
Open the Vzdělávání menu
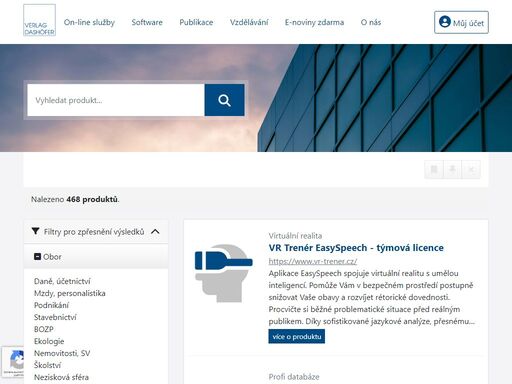pos(249,22)
